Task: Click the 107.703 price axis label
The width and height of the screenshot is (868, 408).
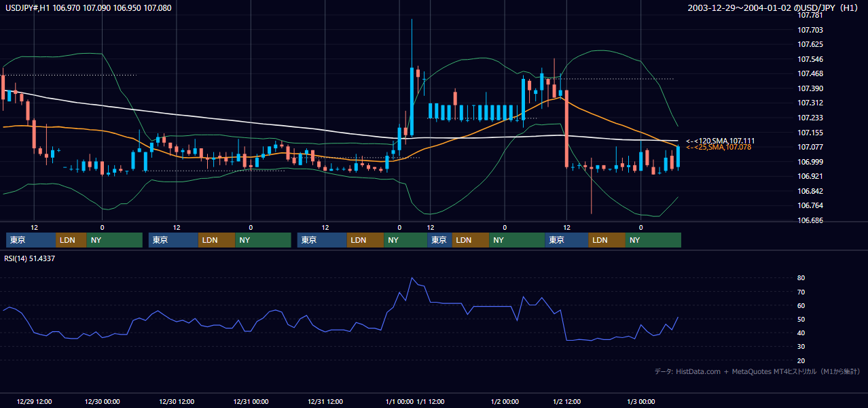Action: pyautogui.click(x=810, y=30)
